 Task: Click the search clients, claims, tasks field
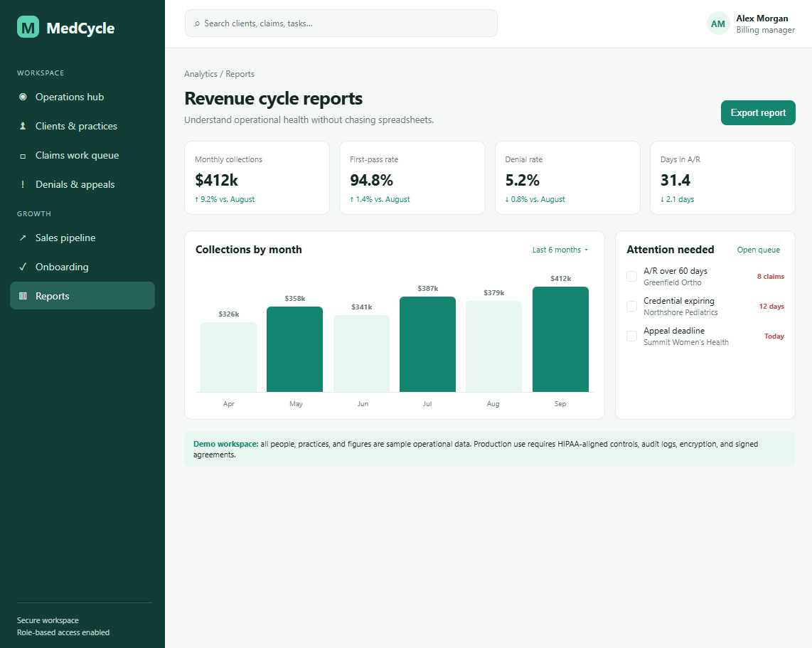click(x=341, y=23)
